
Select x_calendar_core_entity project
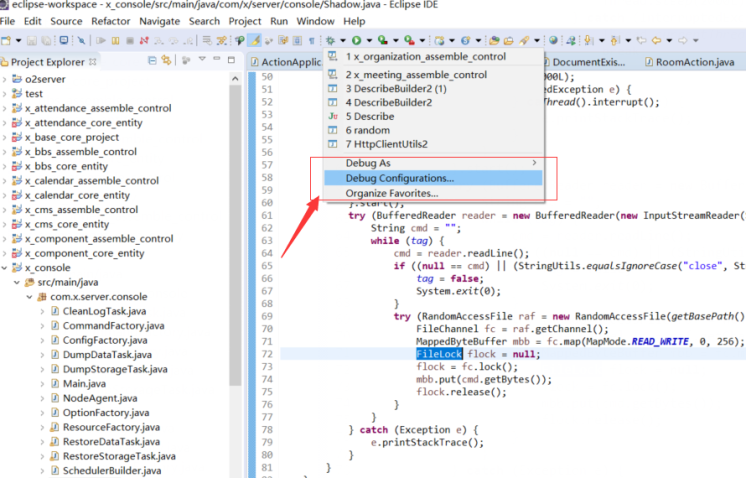[x=77, y=195]
